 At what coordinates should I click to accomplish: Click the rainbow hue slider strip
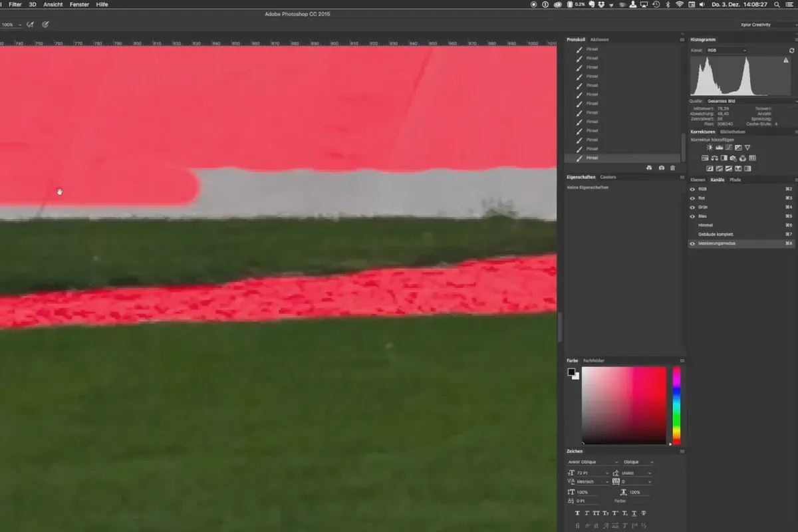click(676, 405)
